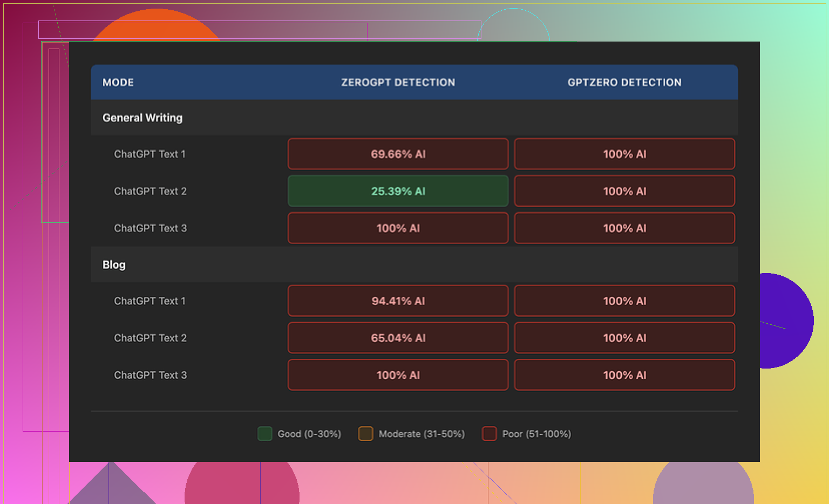Click the Blog section row

[114, 264]
